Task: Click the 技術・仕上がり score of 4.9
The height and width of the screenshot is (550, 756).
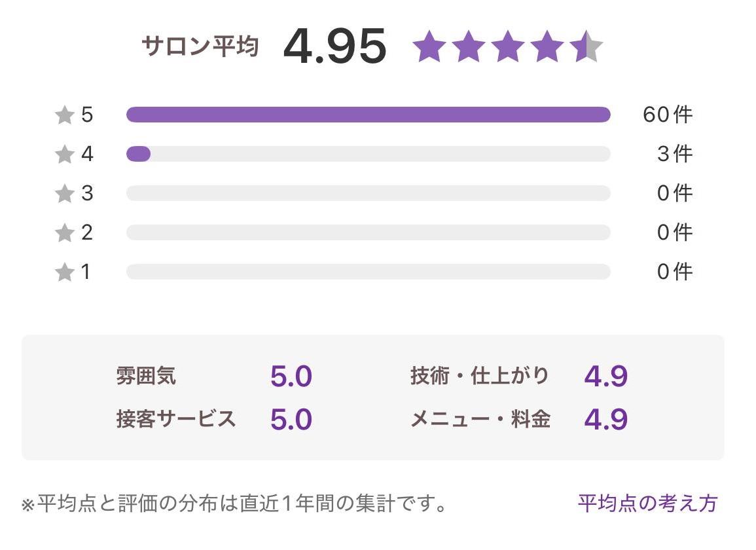Action: [x=605, y=377]
